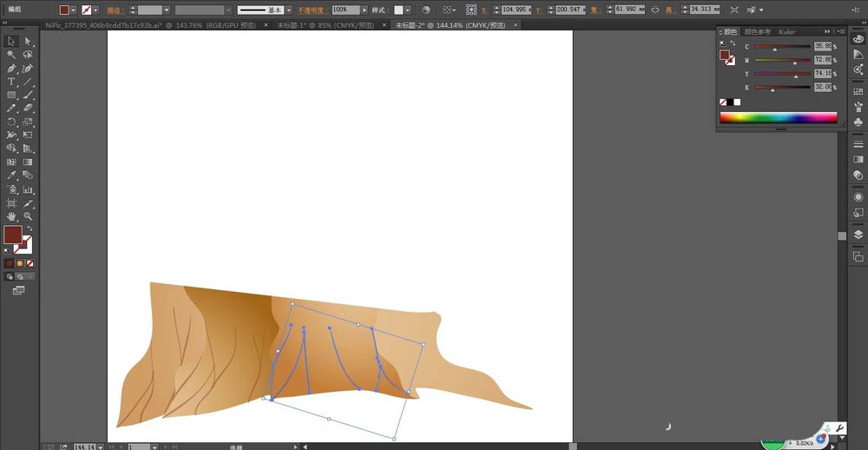The width and height of the screenshot is (868, 450).
Task: Open Layers panel icon in right dock
Action: 858,235
